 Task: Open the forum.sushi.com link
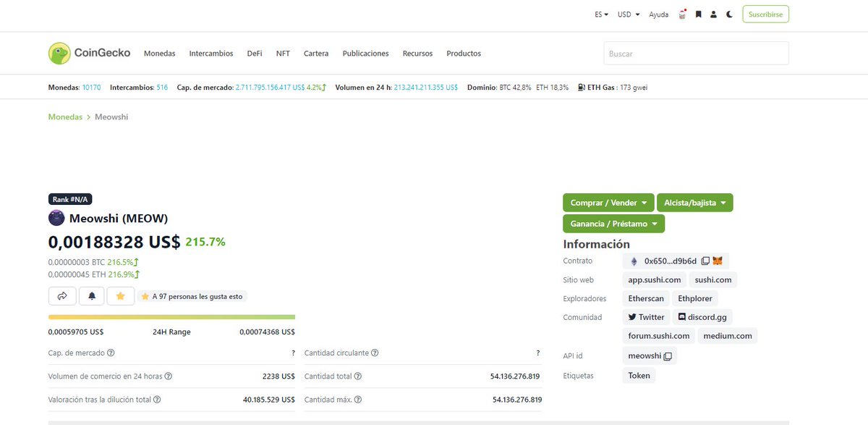pyautogui.click(x=660, y=336)
